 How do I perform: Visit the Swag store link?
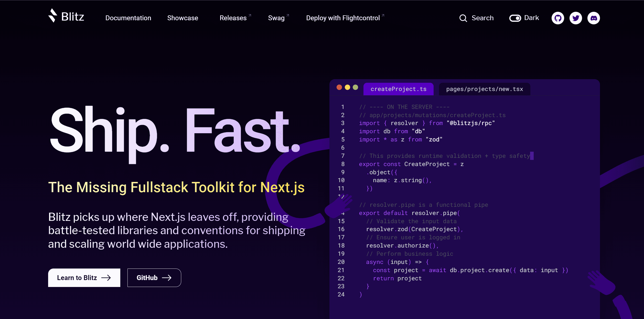point(278,18)
